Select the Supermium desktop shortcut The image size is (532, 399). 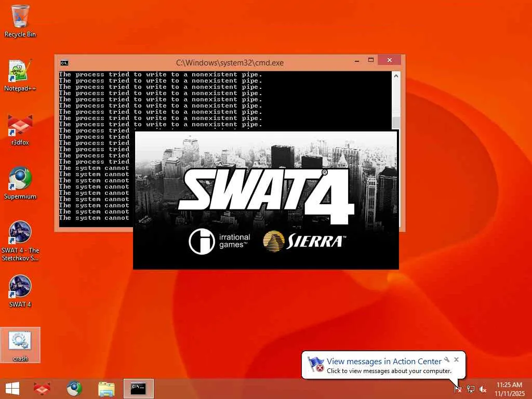click(x=20, y=183)
